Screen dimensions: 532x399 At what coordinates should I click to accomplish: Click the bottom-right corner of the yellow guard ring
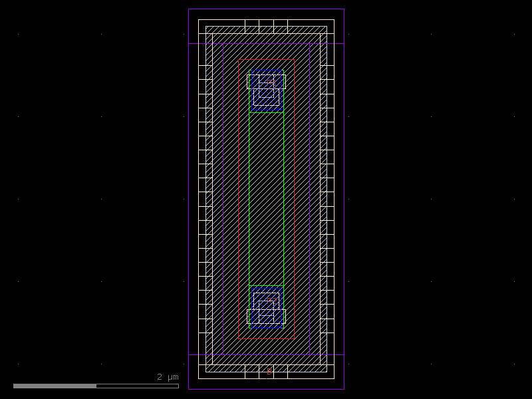pos(333,377)
